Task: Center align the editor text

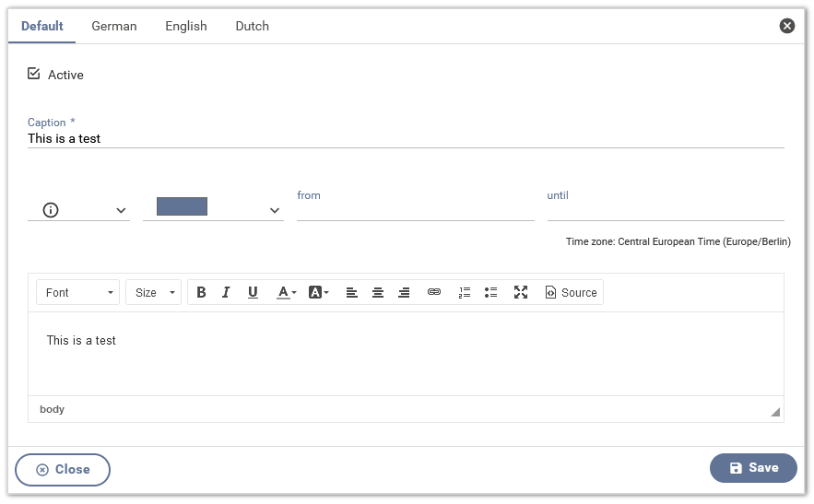Action: pos(378,292)
